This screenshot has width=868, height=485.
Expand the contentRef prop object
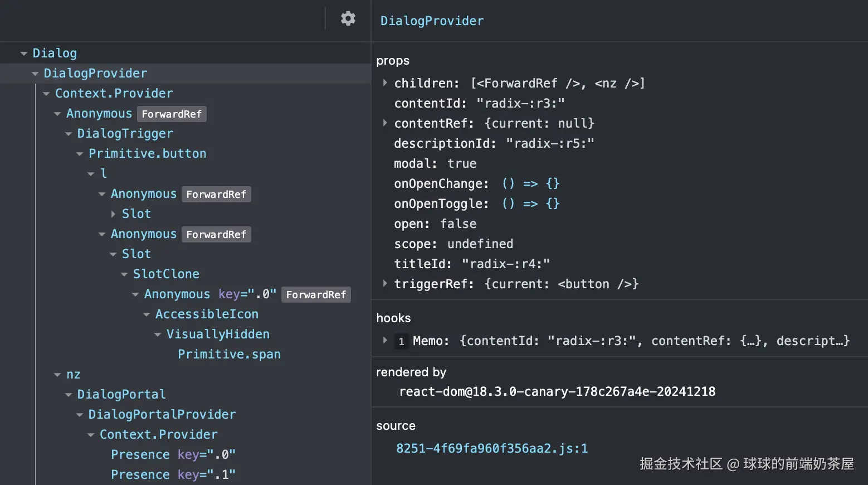pyautogui.click(x=385, y=123)
